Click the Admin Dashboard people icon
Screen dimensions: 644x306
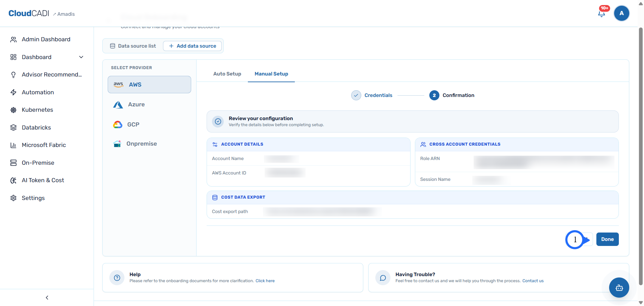point(13,40)
